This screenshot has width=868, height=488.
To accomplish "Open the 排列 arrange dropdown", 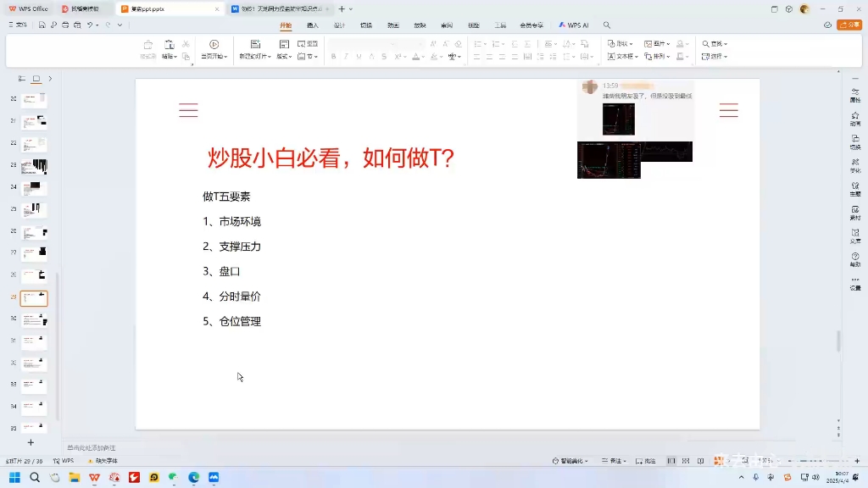I will coord(657,57).
